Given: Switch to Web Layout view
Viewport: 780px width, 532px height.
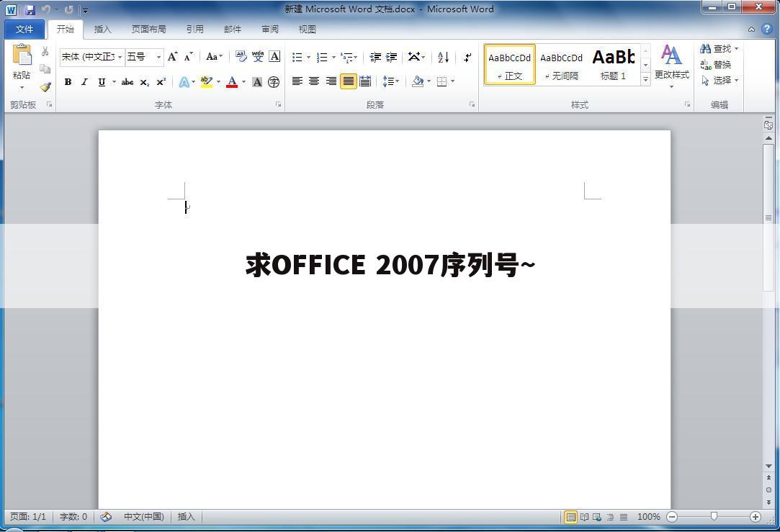Looking at the screenshot, I should pyautogui.click(x=597, y=517).
